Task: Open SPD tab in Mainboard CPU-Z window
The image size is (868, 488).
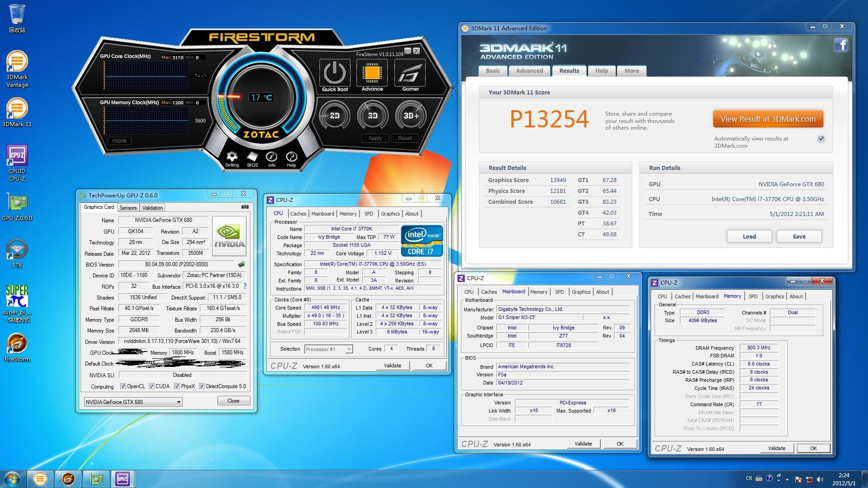Action: tap(559, 292)
